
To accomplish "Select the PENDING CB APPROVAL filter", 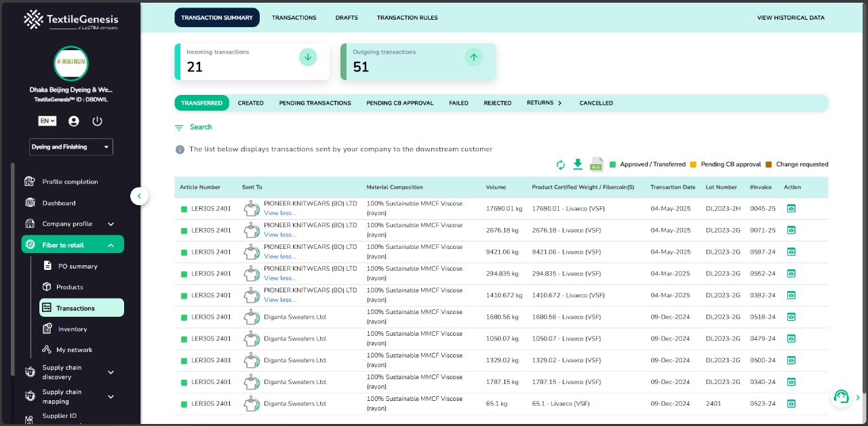I will click(400, 103).
